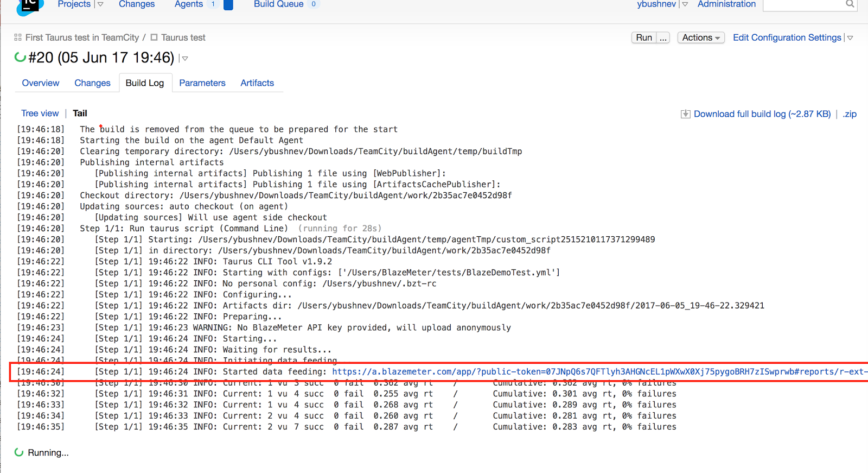Viewport: 868px width, 473px height.
Task: Open Edit Configuration Settings link
Action: [787, 37]
